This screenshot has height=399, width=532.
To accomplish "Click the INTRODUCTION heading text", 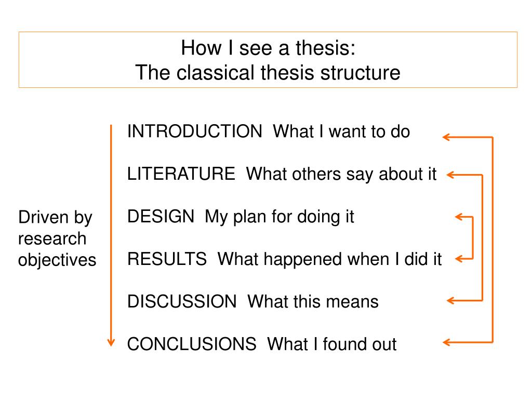I will 195,131.
